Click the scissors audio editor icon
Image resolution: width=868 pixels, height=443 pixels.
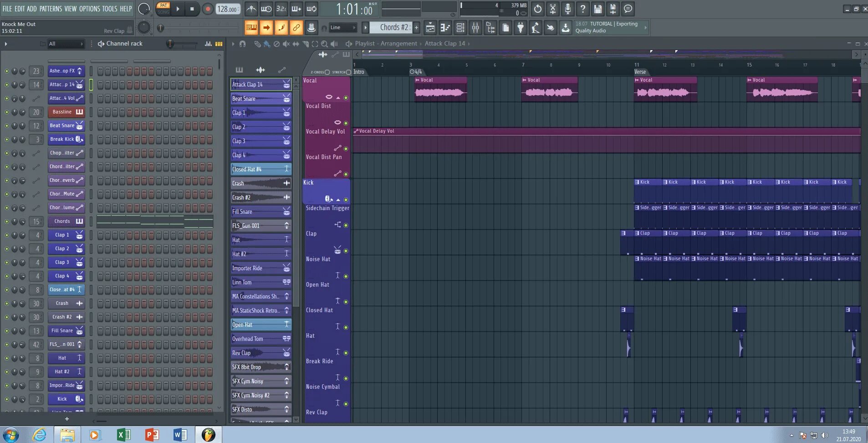553,9
